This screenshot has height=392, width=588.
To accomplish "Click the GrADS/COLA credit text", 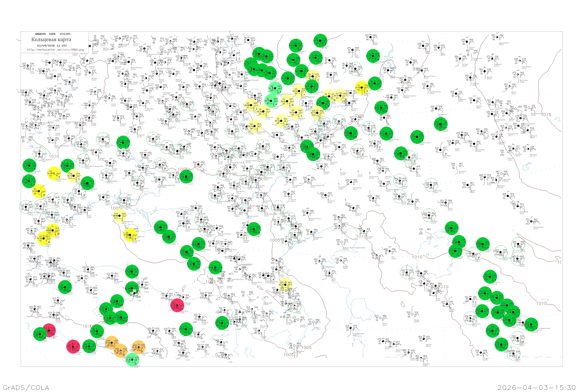I will tap(26, 387).
